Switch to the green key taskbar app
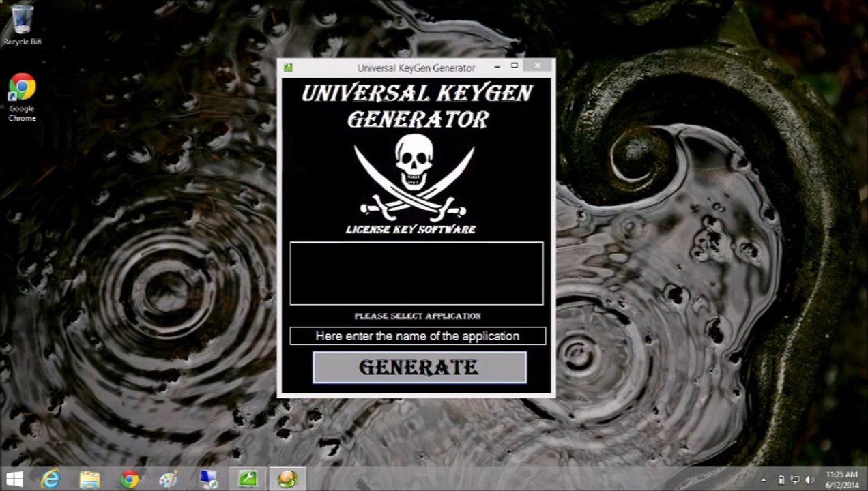Image resolution: width=868 pixels, height=491 pixels. pos(247,479)
